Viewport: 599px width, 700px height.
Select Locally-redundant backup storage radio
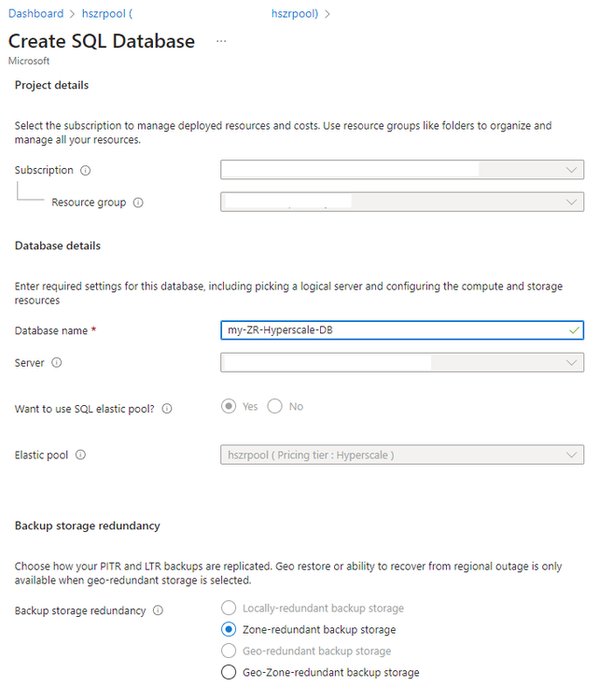[x=229, y=609]
